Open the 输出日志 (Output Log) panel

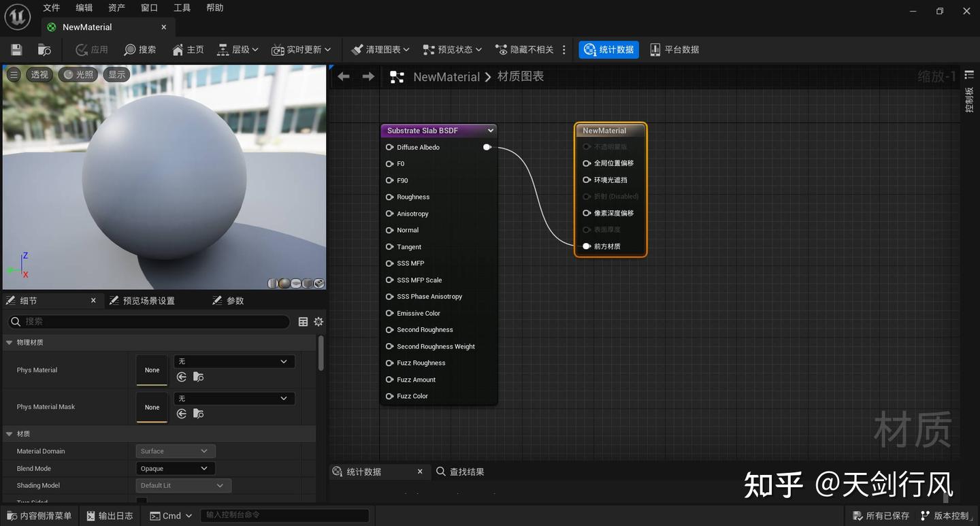109,516
